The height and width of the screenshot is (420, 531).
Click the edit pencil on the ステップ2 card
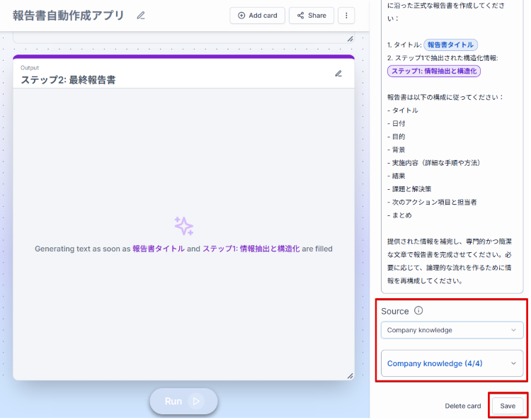338,74
